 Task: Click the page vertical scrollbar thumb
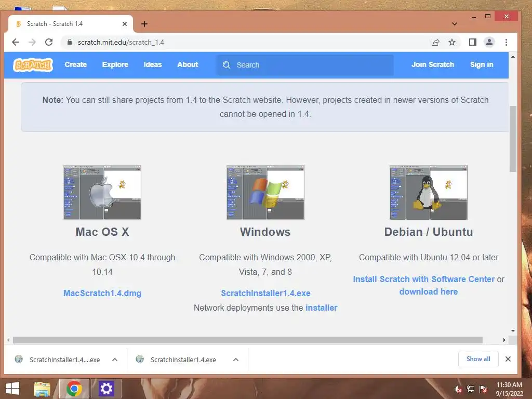click(x=513, y=139)
